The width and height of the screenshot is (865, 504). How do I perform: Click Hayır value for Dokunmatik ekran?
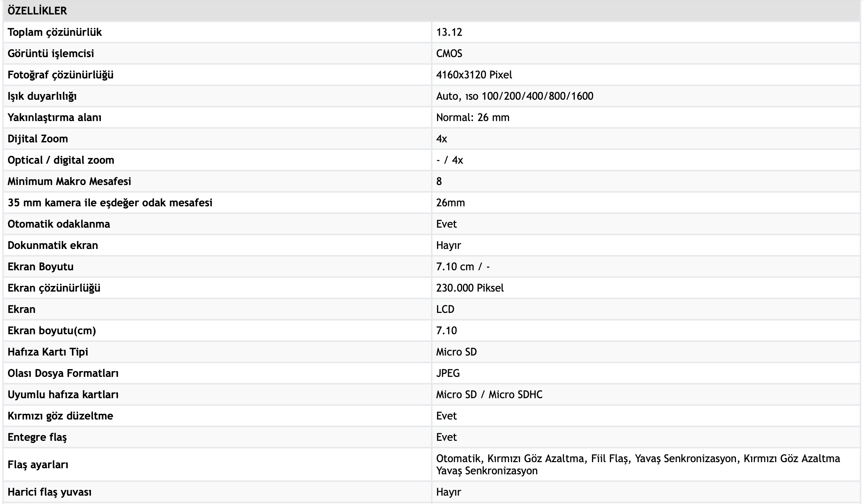pos(448,246)
